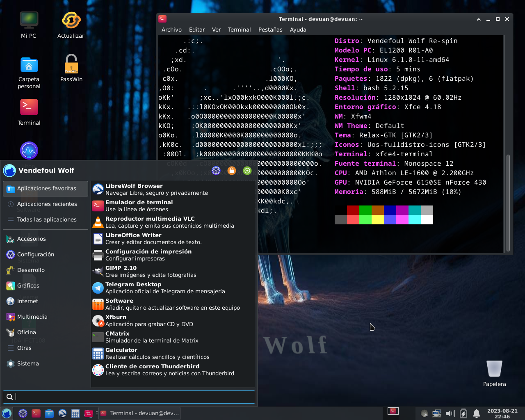The height and width of the screenshot is (420, 525).
Task: Click the LibreWolf launcher in the taskbar
Action: click(x=62, y=413)
